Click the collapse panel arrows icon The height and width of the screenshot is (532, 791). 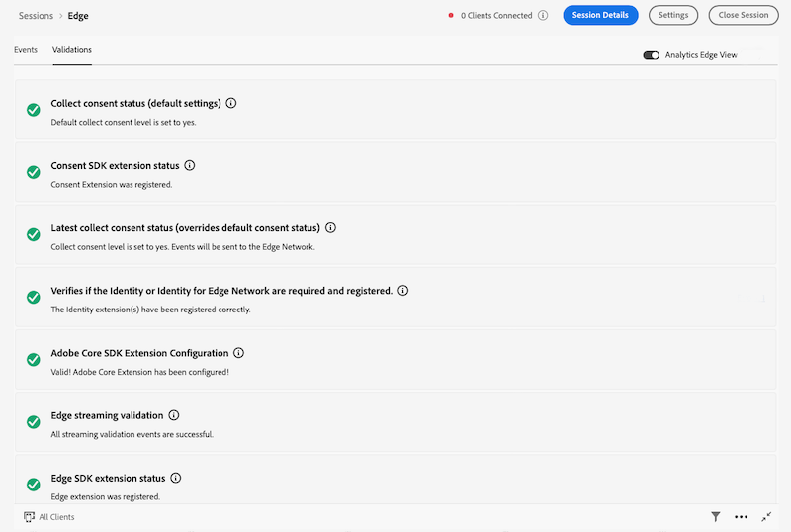tap(766, 517)
